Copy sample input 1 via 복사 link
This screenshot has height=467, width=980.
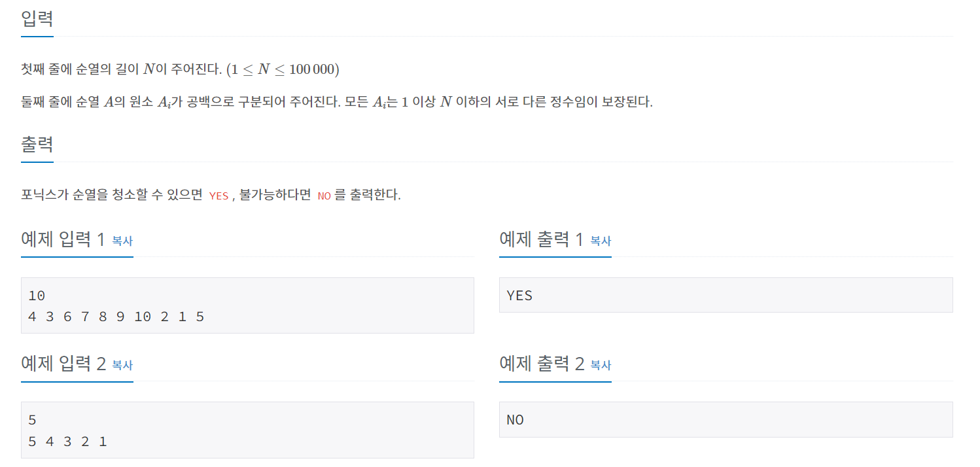point(122,241)
